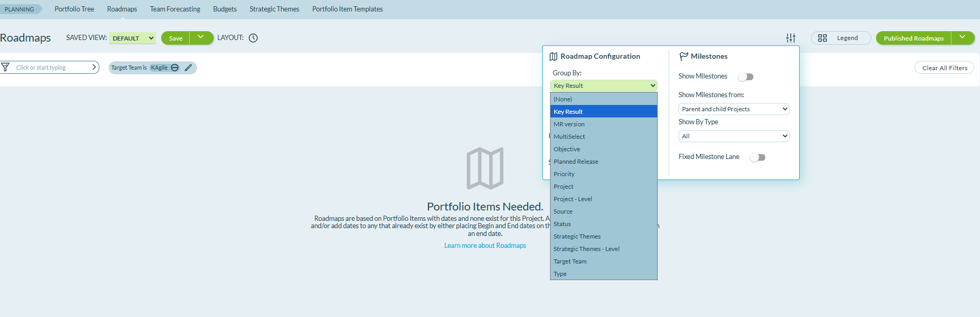The image size is (980, 317).
Task: Expand the Save button dropdown arrow
Action: [201, 37]
